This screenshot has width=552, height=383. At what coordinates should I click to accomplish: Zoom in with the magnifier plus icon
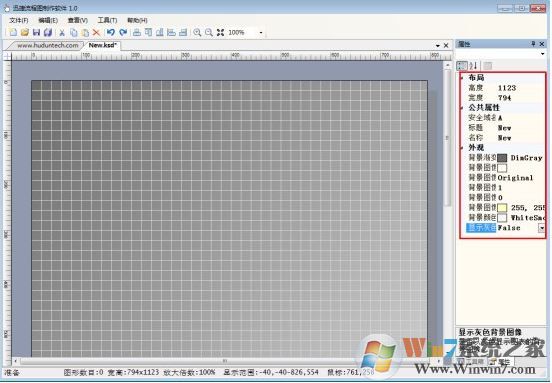coord(197,33)
